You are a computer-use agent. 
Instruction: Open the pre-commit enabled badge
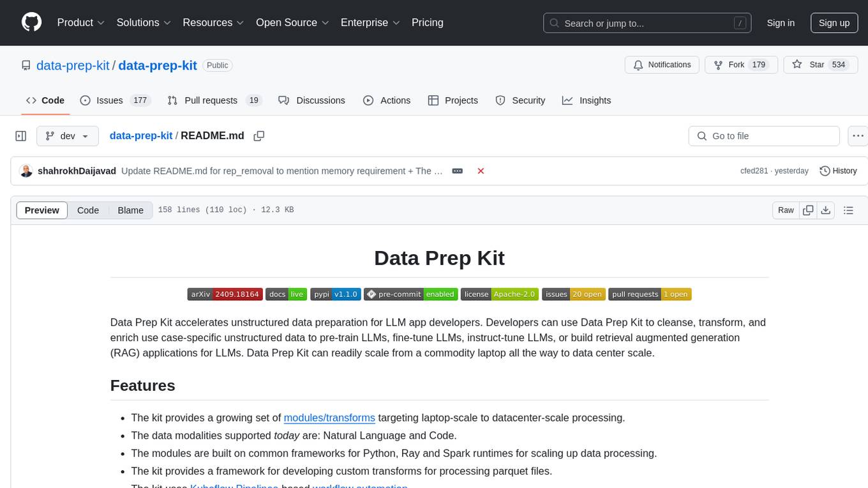(411, 294)
